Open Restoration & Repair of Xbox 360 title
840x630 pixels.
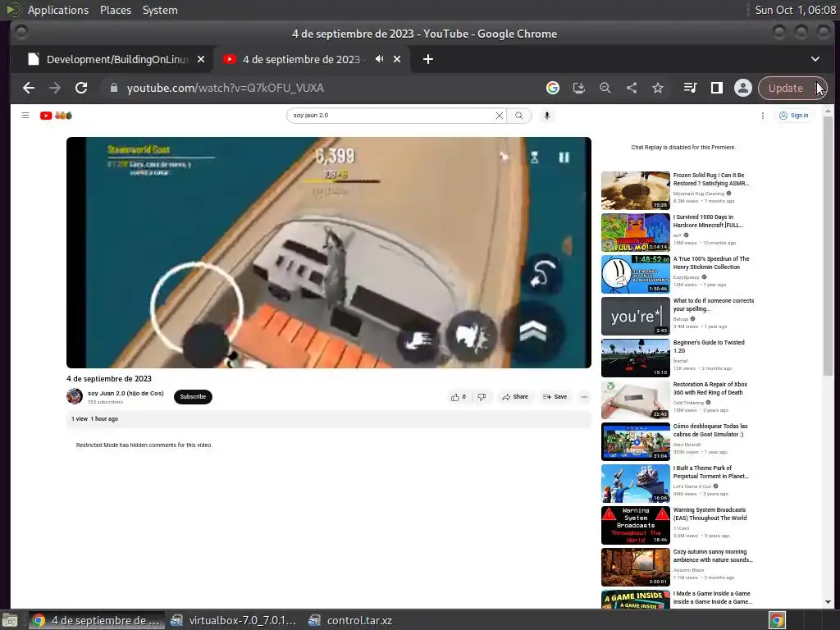tap(710, 388)
